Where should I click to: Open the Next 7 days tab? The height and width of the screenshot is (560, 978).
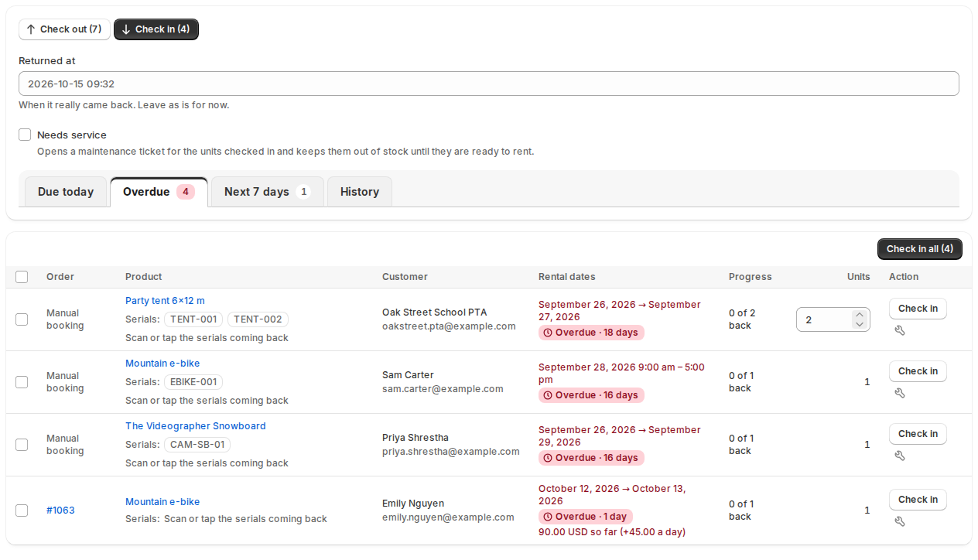tap(268, 192)
